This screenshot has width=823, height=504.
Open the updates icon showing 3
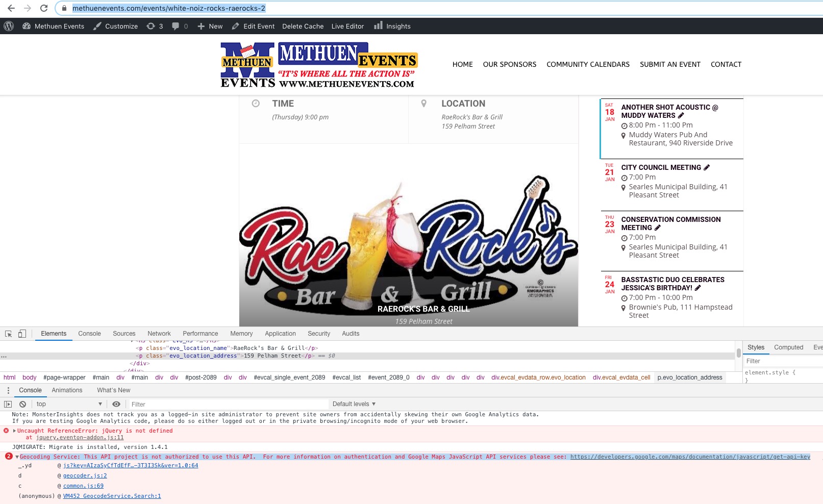click(155, 26)
